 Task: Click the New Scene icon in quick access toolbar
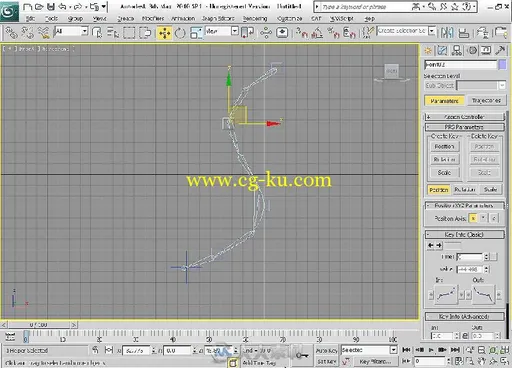pyautogui.click(x=28, y=7)
